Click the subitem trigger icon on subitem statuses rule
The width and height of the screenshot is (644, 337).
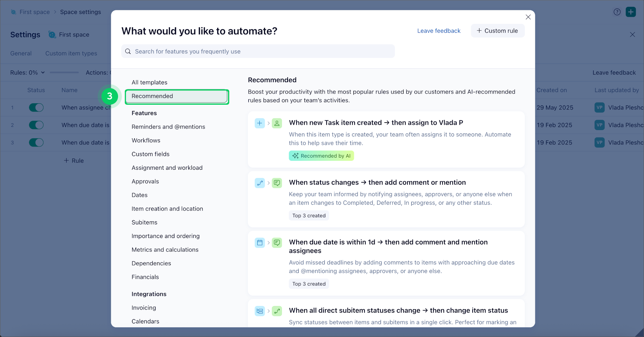(x=260, y=311)
